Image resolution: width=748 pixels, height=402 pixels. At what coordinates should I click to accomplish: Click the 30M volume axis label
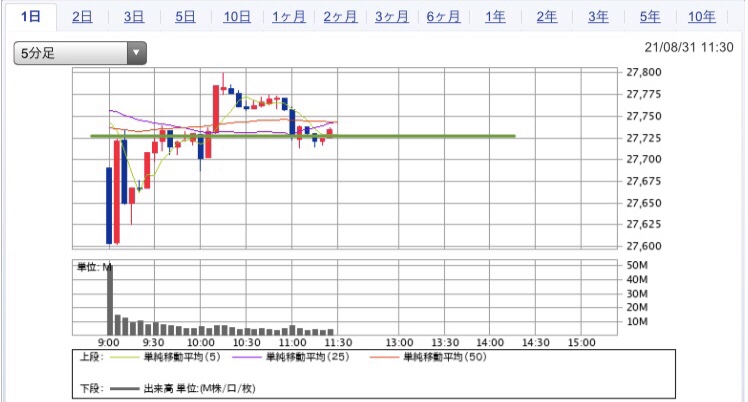pos(637,293)
